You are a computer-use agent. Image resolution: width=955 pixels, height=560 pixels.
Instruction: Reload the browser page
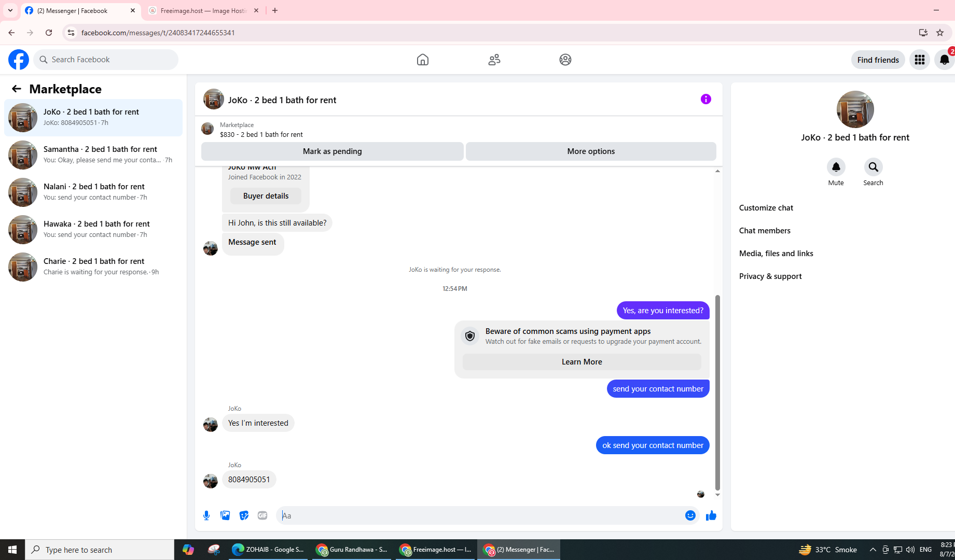49,33
